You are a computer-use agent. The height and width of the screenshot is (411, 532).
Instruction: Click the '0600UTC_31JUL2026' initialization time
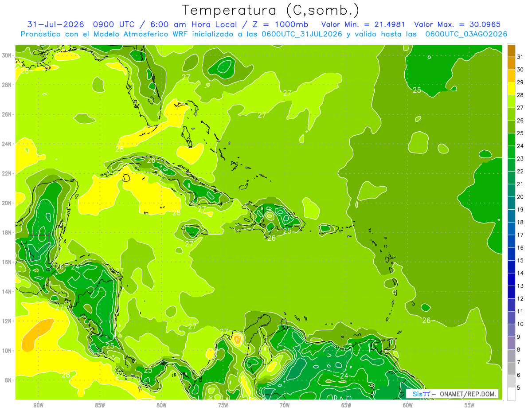coord(301,34)
